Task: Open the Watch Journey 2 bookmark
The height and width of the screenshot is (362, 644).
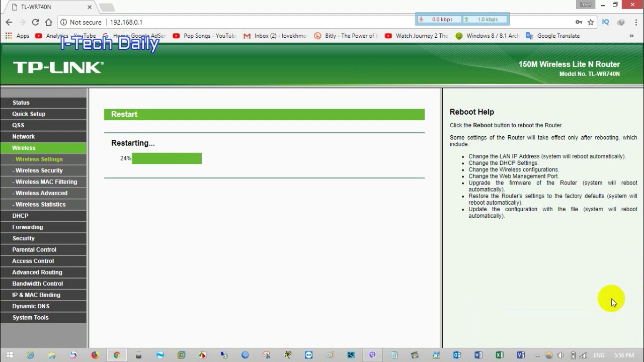Action: tap(416, 36)
